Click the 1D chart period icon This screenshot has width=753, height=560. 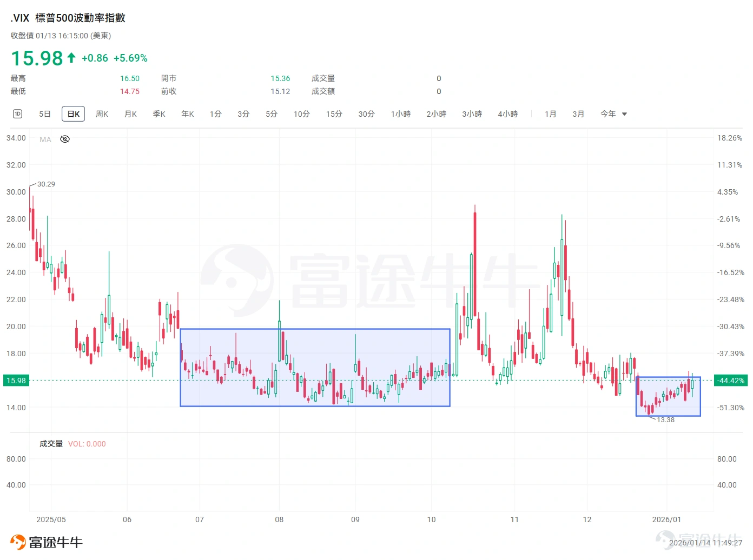pos(17,114)
